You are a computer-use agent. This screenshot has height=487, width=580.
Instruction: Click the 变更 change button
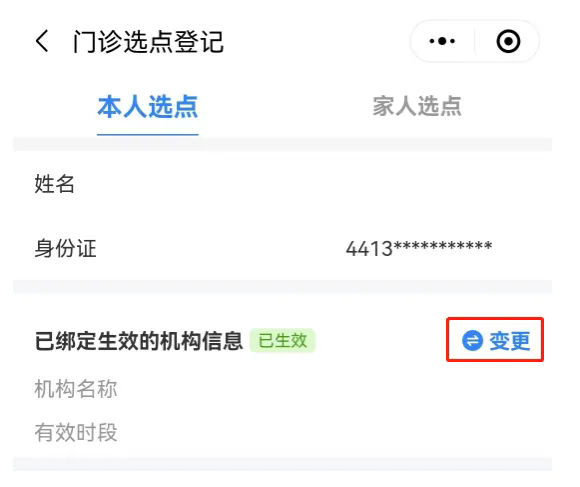(495, 340)
